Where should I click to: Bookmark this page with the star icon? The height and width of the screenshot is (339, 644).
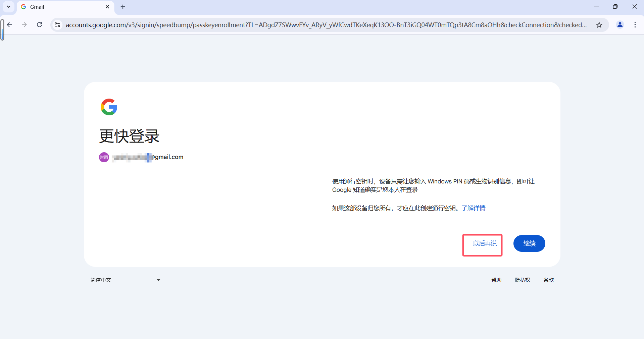599,25
